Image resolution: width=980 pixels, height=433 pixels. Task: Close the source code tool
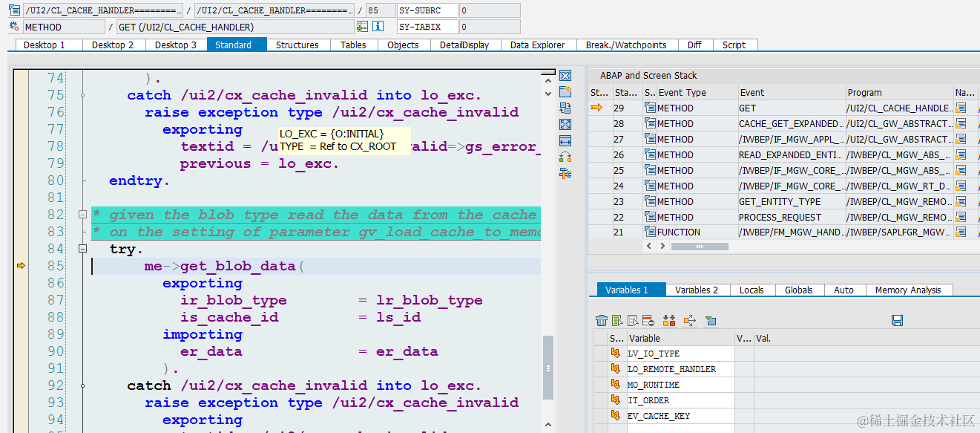(x=565, y=76)
